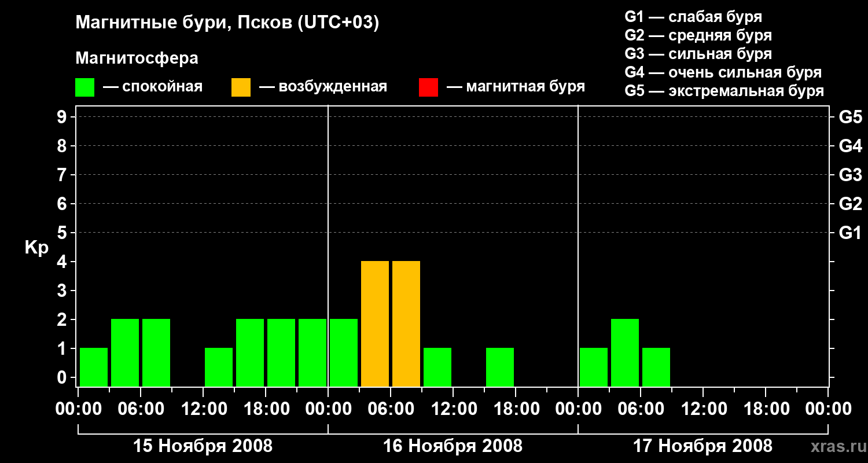Click the '06:00' time label under 15 Ноября

click(141, 409)
